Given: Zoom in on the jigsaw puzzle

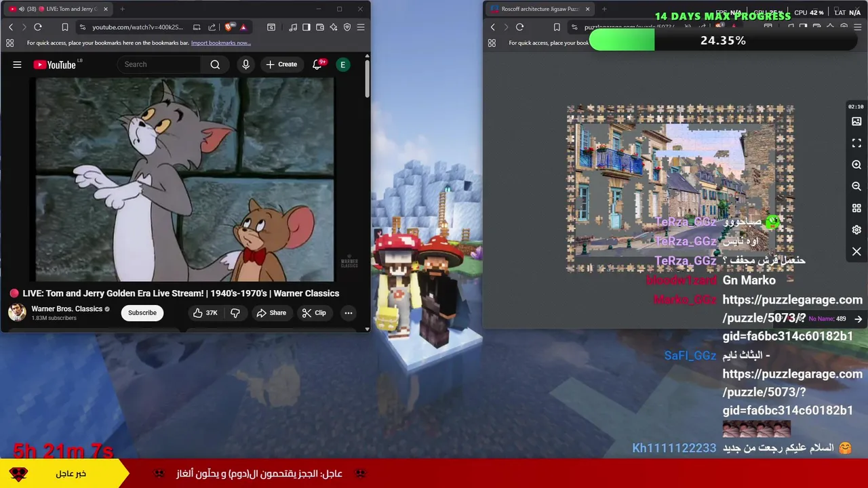Looking at the screenshot, I should 856,165.
